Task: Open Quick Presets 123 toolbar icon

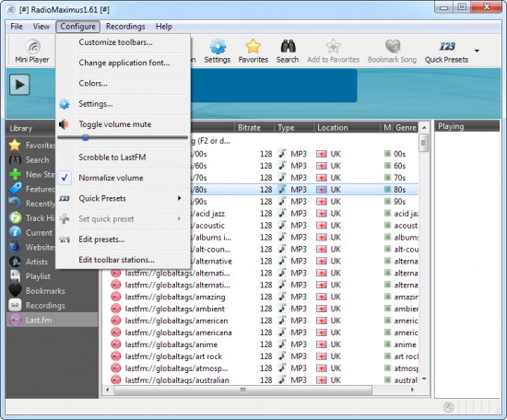Action: [x=446, y=51]
